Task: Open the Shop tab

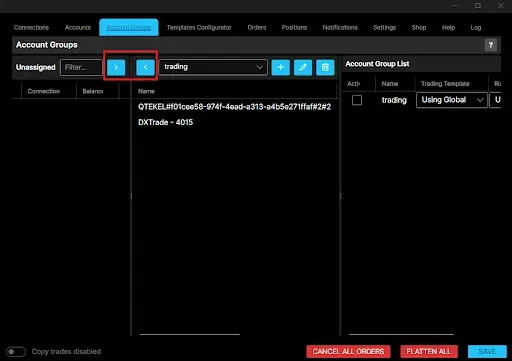Action: 419,27
